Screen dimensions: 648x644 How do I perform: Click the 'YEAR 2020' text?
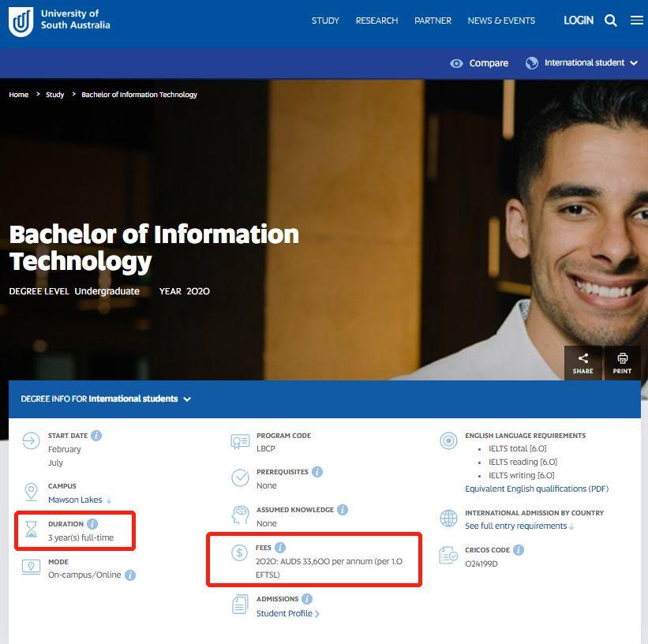pos(185,291)
